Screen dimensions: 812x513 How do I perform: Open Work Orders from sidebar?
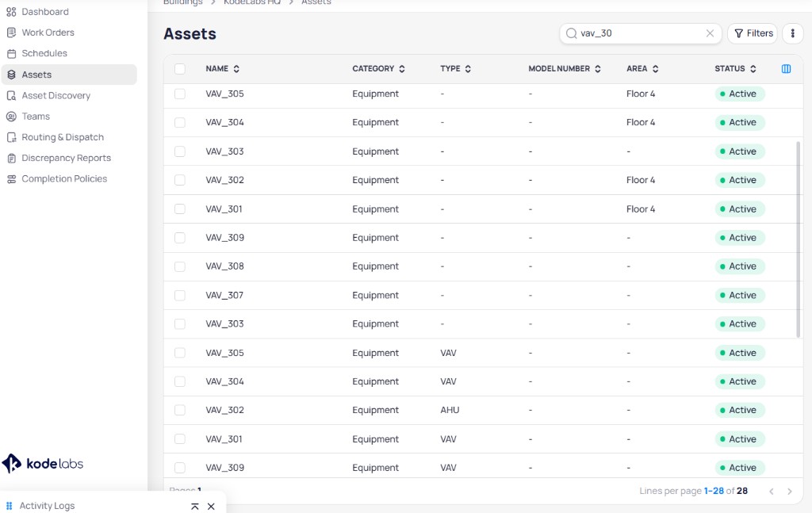pos(48,32)
